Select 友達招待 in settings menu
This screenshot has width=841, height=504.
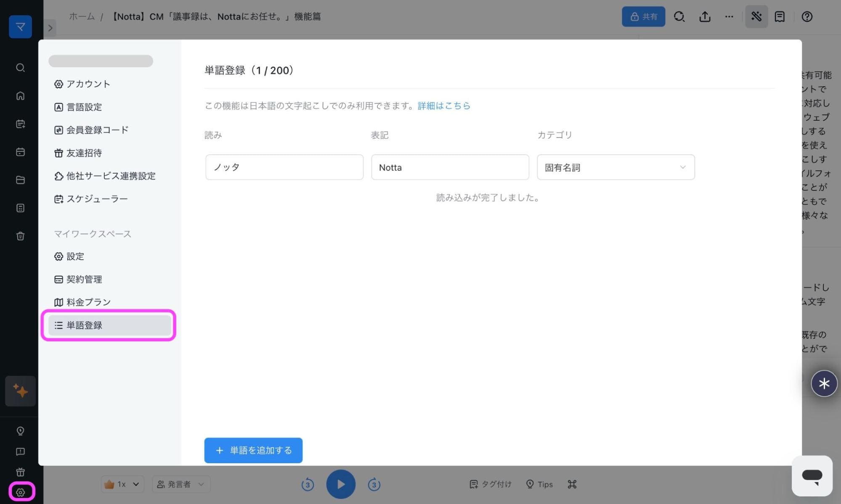78,153
